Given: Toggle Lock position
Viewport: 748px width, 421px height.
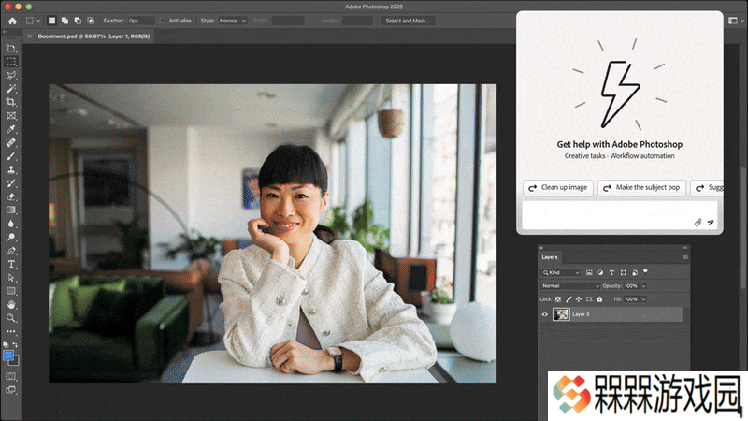Looking at the screenshot, I should coord(579,299).
